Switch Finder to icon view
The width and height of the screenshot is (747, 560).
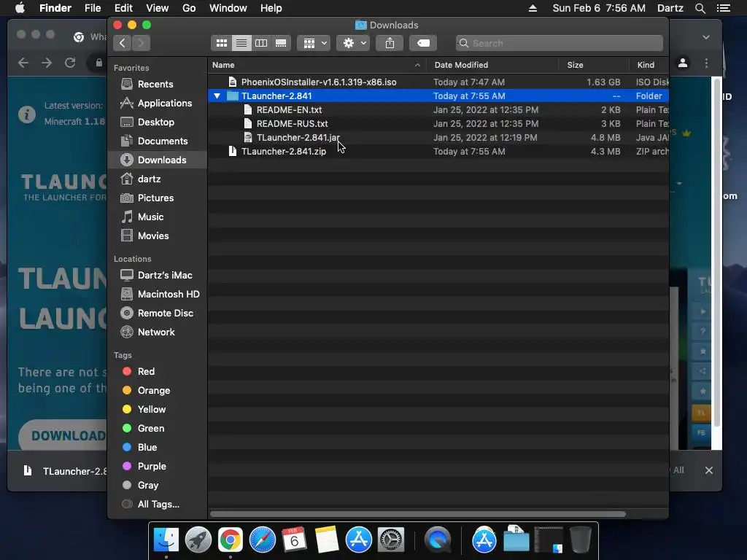click(222, 43)
